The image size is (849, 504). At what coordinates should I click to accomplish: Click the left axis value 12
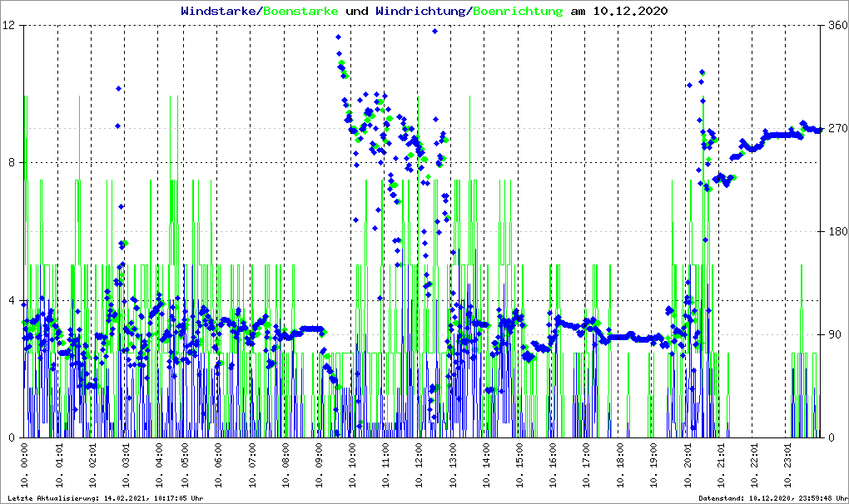(9, 26)
